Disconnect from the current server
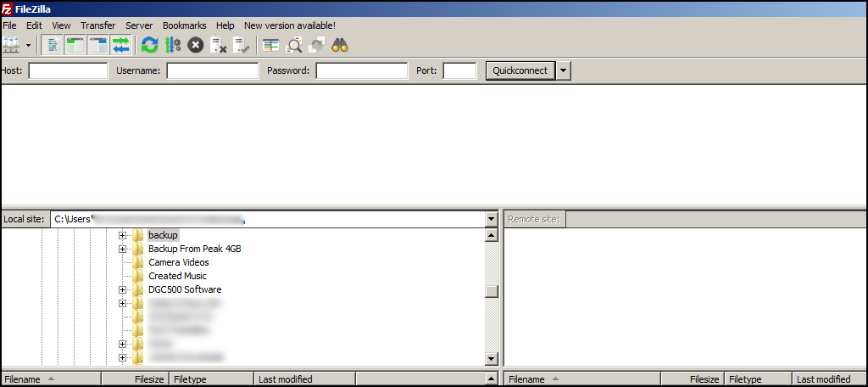This screenshot has width=868, height=387. [219, 45]
